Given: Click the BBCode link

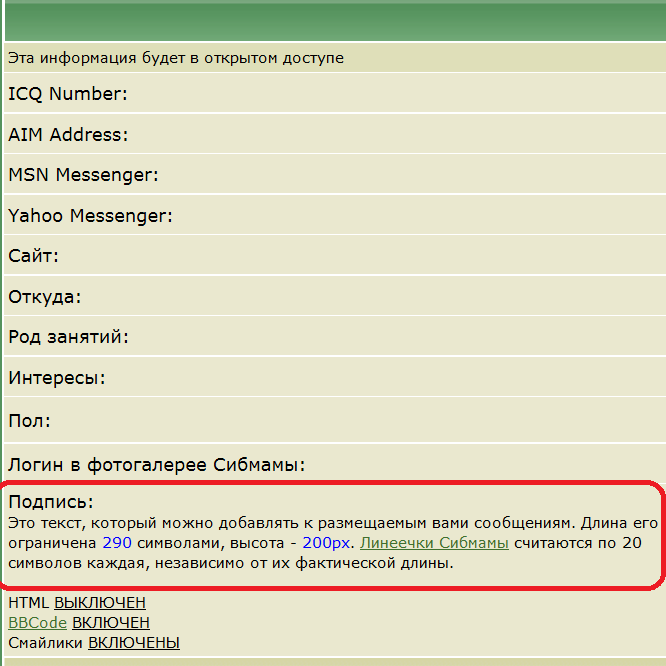Looking at the screenshot, I should click(37, 623).
